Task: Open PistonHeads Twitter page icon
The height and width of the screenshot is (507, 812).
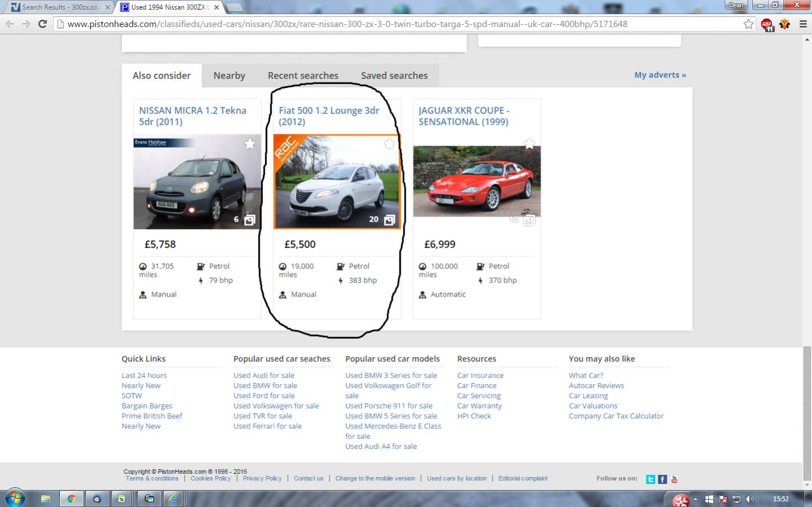Action: click(x=651, y=479)
